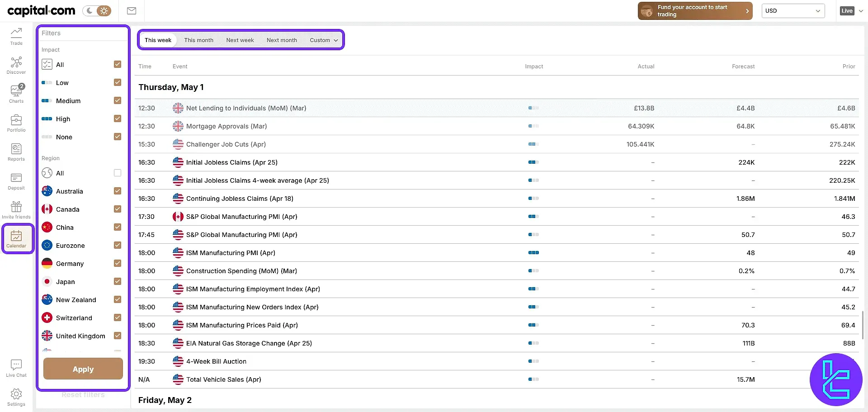Screen dimensions: 868x412
Task: Go to Portfolio in sidebar
Action: [16, 123]
